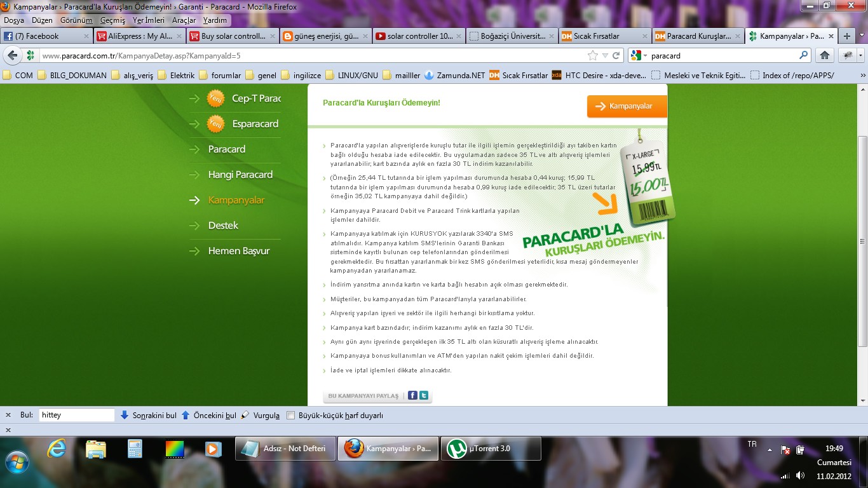Open the Yardım menu
The image size is (868, 488).
215,20
